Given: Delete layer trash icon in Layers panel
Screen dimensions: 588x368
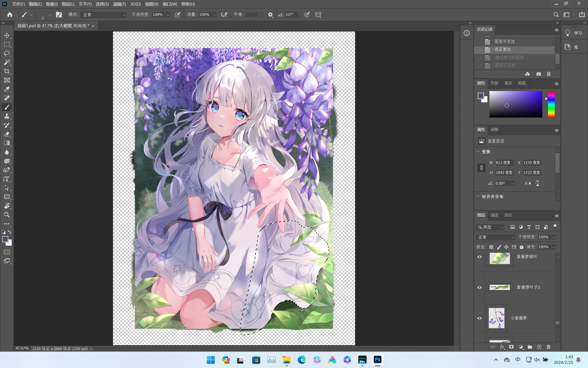Looking at the screenshot, I should click(548, 347).
